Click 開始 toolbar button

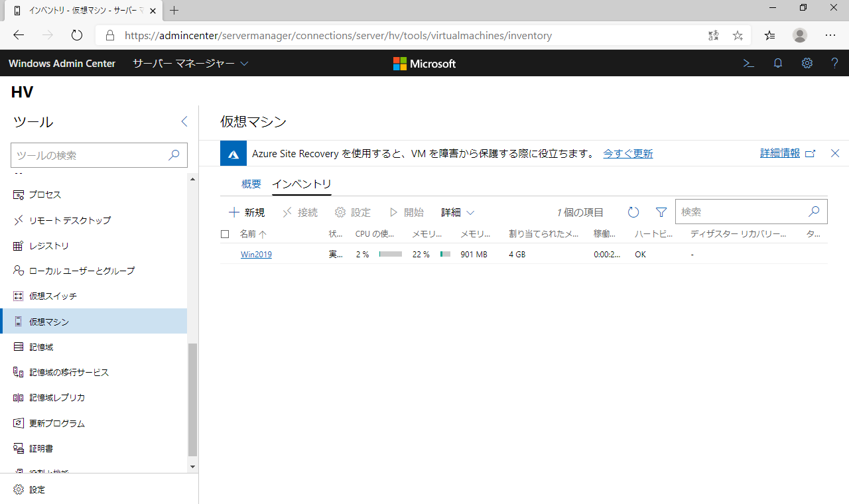406,212
